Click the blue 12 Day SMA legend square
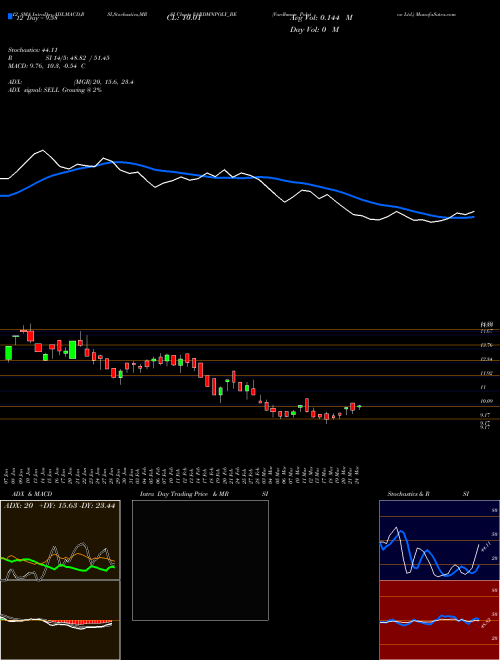 tap(10, 16)
